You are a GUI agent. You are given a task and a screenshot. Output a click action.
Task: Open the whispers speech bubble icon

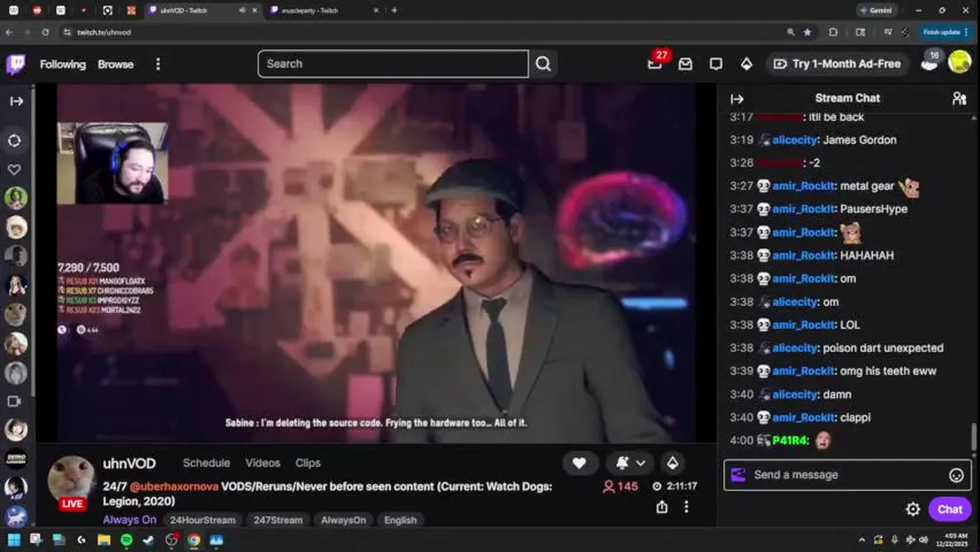click(x=715, y=64)
